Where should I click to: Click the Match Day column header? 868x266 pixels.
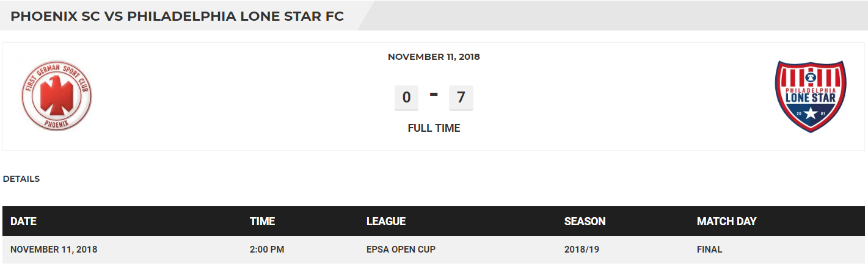pos(726,221)
